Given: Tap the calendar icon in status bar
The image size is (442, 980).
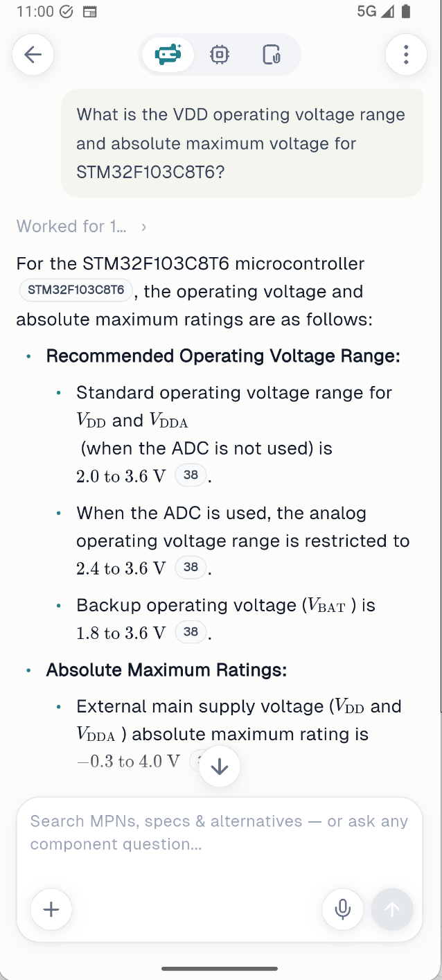Looking at the screenshot, I should (89, 12).
